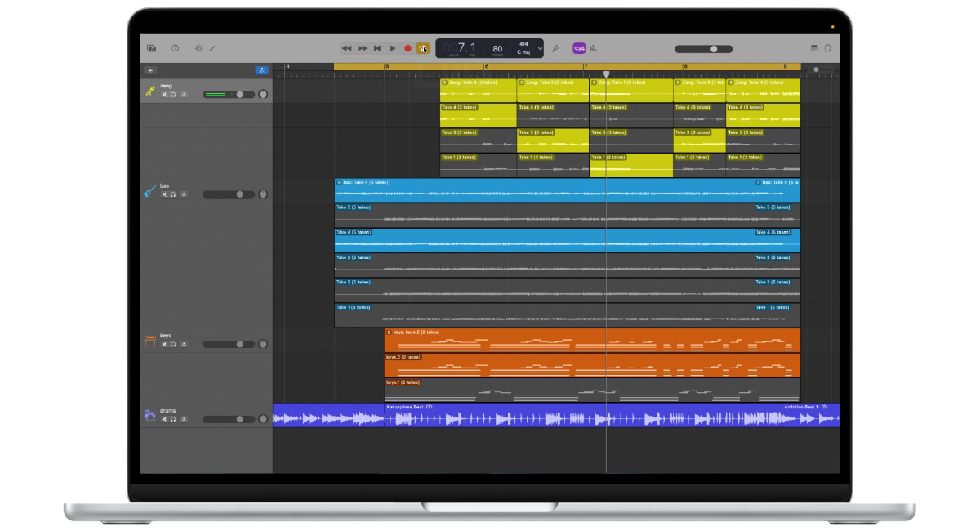Toggle the purple count-in button
The image size is (980, 531).
click(579, 48)
